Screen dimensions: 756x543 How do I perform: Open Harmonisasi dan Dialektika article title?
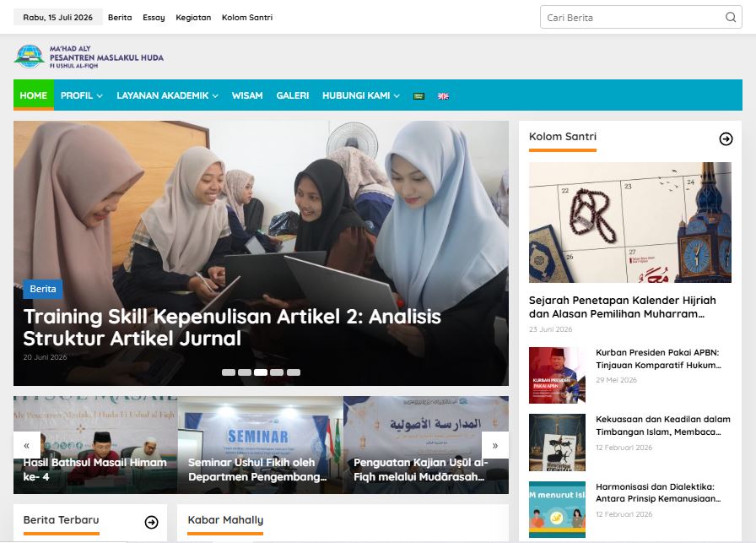point(658,492)
